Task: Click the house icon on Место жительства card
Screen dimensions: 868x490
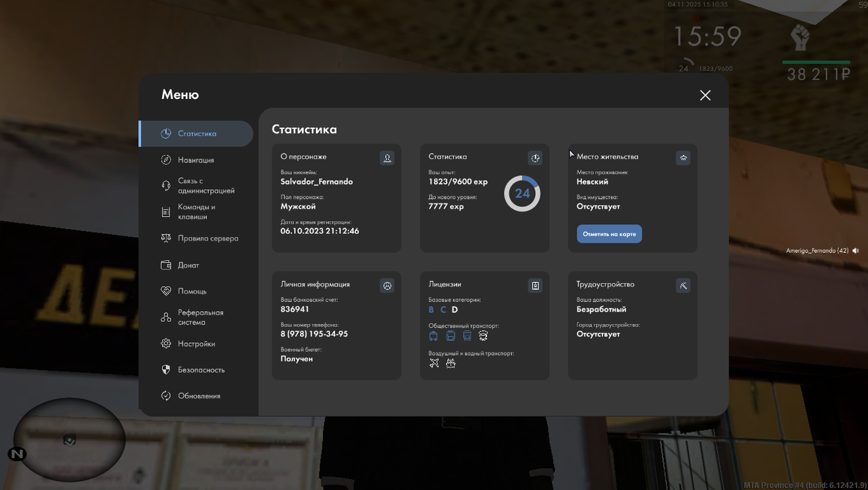Action: pyautogui.click(x=683, y=158)
